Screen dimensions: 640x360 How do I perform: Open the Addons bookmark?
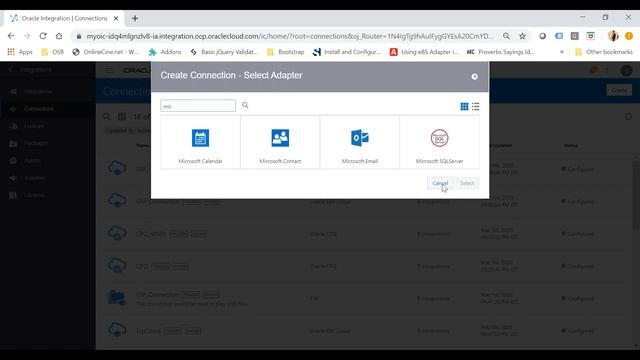pyautogui.click(x=165, y=52)
